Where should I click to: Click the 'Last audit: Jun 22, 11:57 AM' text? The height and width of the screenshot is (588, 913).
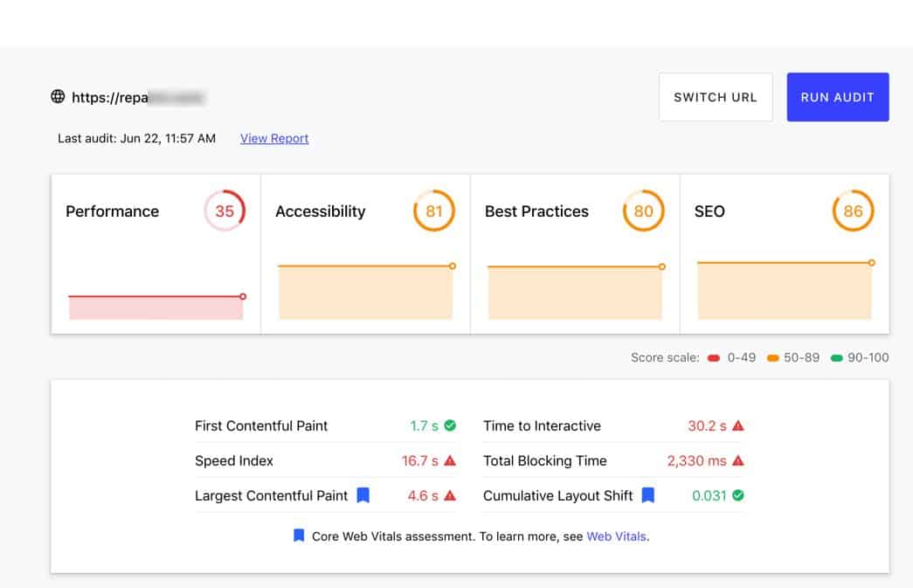coord(137,139)
